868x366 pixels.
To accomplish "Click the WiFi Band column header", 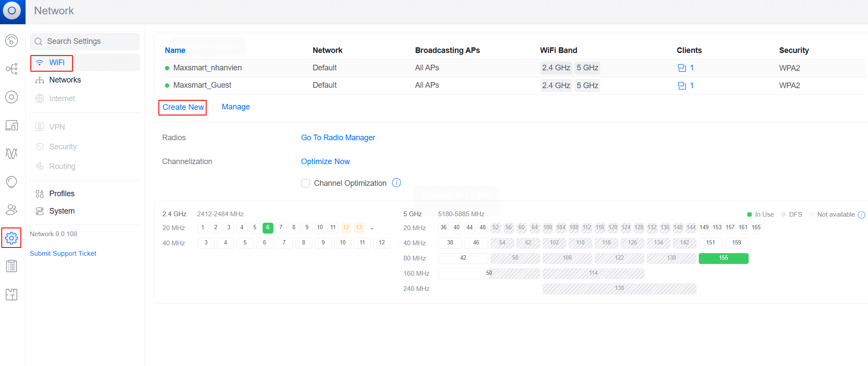I will (559, 50).
